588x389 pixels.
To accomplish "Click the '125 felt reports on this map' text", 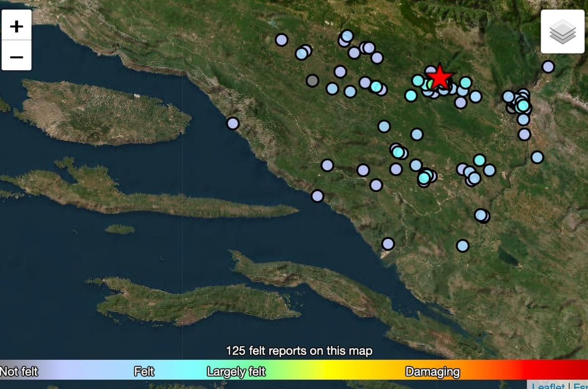I will [299, 351].
